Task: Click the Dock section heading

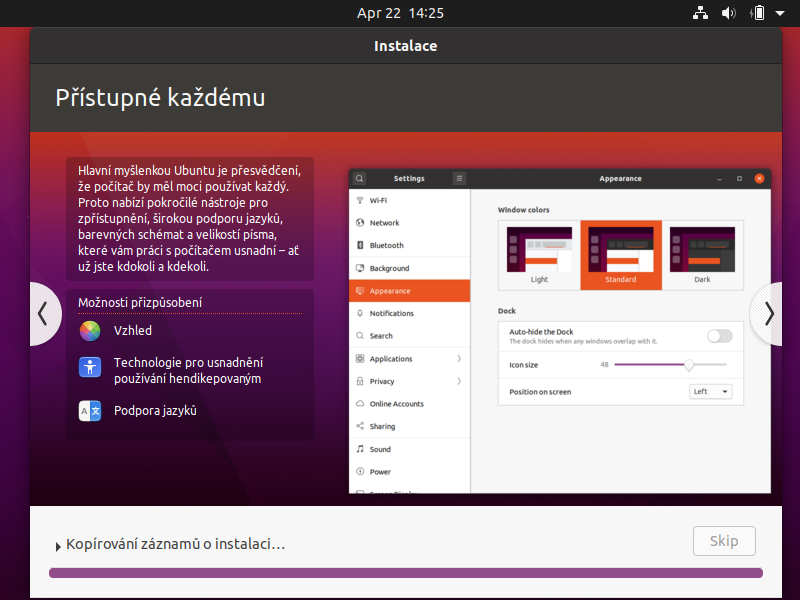Action: pos(507,311)
